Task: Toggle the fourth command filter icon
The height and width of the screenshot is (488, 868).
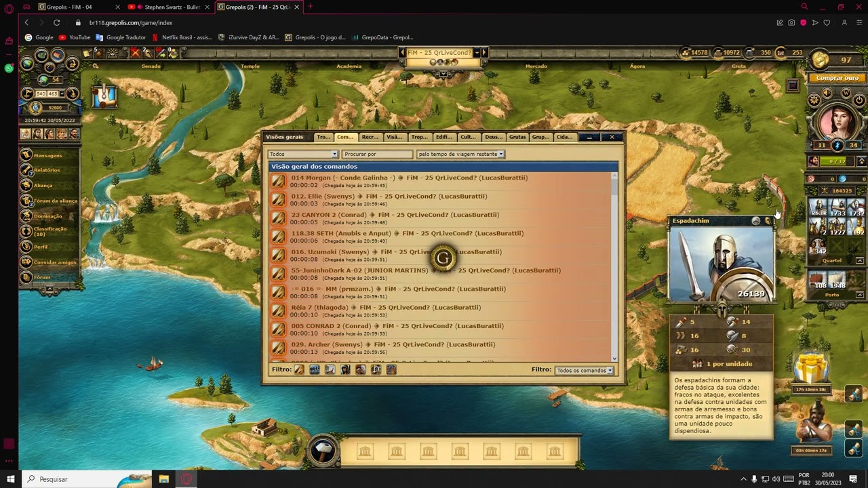Action: click(x=345, y=369)
